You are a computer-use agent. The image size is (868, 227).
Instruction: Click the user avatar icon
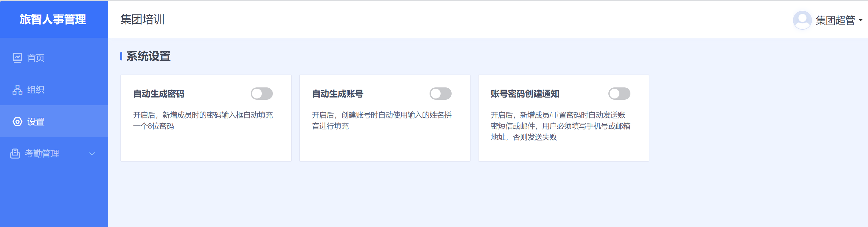(802, 20)
